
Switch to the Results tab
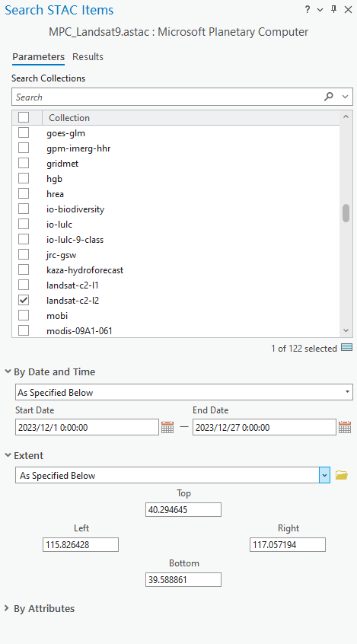[x=88, y=56]
